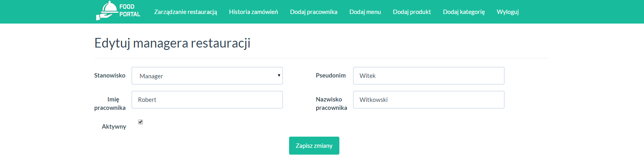This screenshot has height=167, width=644.
Task: Uncheck the Aktywny checkbox
Action: pos(141,122)
